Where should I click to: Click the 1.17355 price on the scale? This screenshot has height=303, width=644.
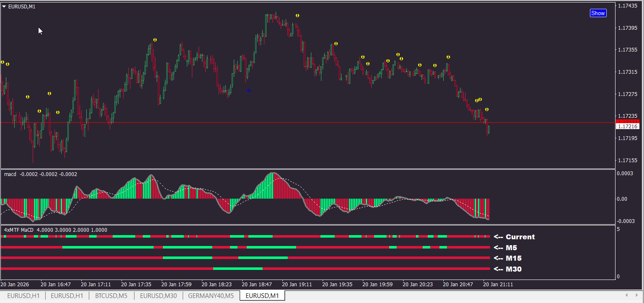pyautogui.click(x=628, y=50)
